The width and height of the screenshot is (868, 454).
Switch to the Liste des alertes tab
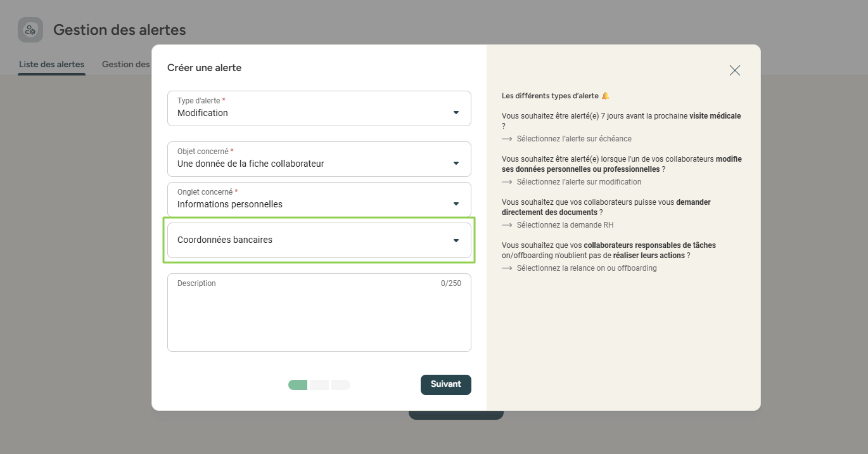51,64
